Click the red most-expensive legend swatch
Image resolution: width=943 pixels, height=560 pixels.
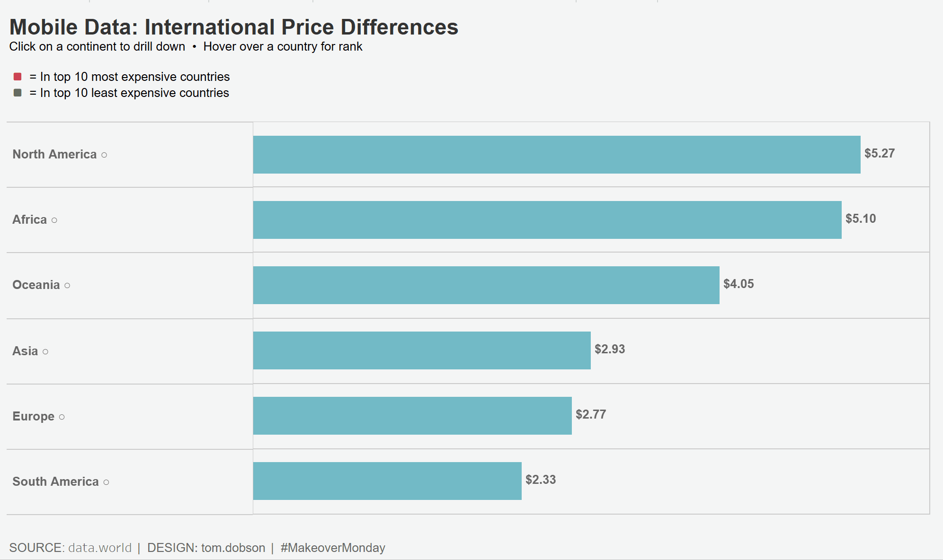[x=18, y=77]
